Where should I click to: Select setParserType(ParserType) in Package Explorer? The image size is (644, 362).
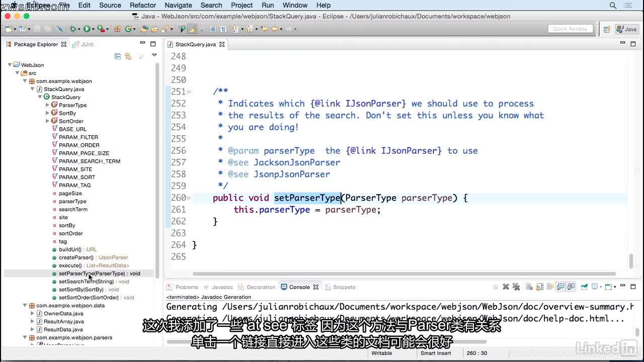(99, 274)
